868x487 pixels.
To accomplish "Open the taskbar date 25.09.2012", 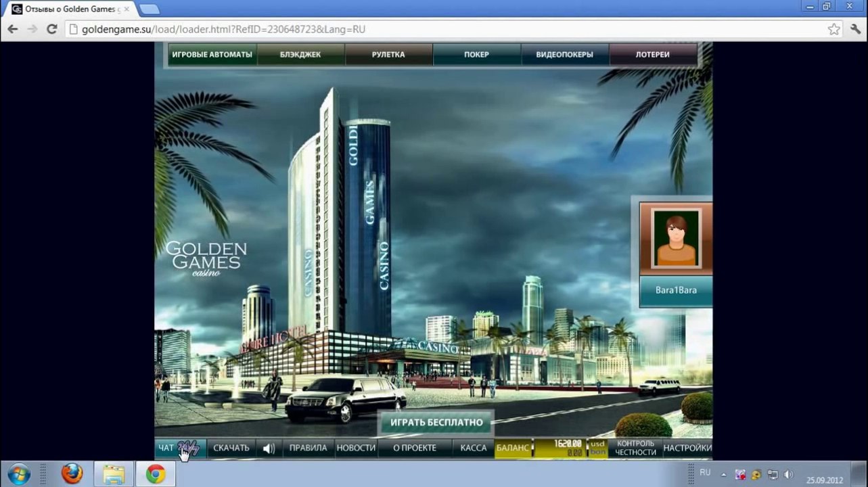I will [825, 480].
